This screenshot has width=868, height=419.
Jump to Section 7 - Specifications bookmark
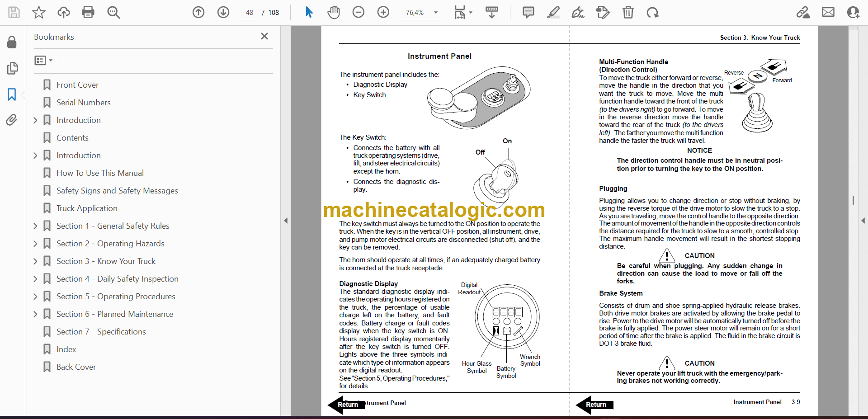point(101,332)
